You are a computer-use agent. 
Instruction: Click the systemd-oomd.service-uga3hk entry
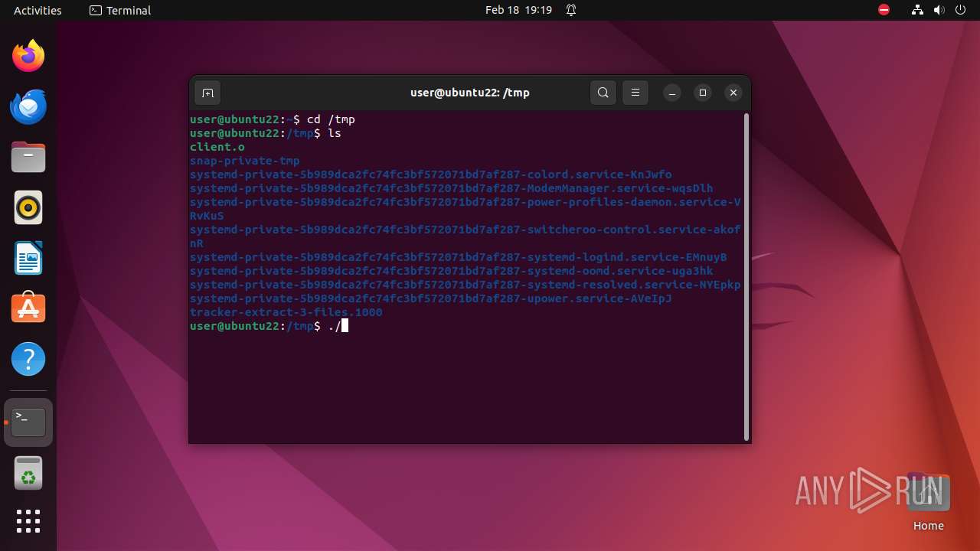tap(452, 271)
